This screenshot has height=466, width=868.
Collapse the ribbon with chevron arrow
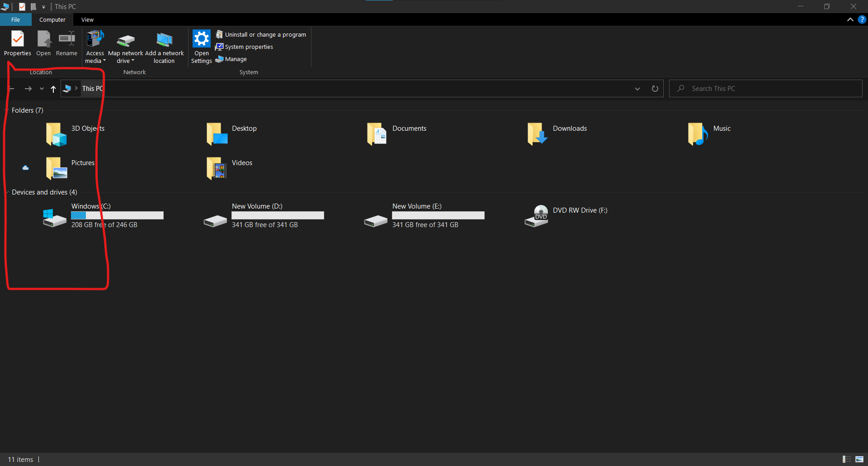coord(850,19)
